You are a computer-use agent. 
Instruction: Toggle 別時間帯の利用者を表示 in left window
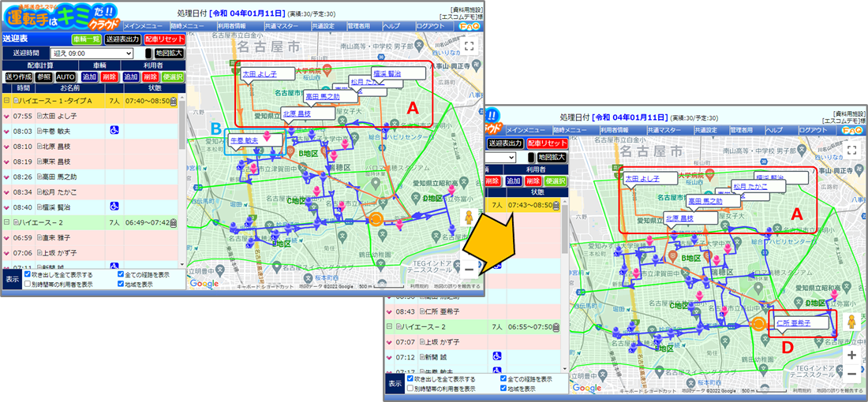coord(28,285)
